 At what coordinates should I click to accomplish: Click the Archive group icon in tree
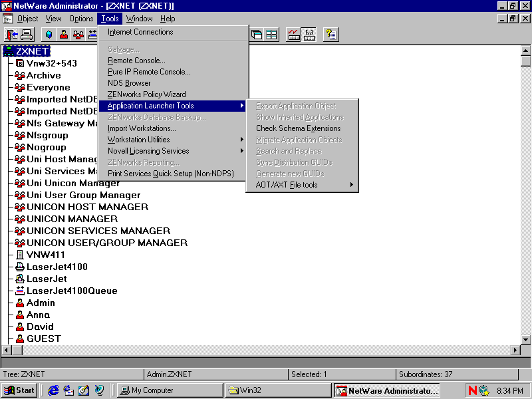(20, 75)
